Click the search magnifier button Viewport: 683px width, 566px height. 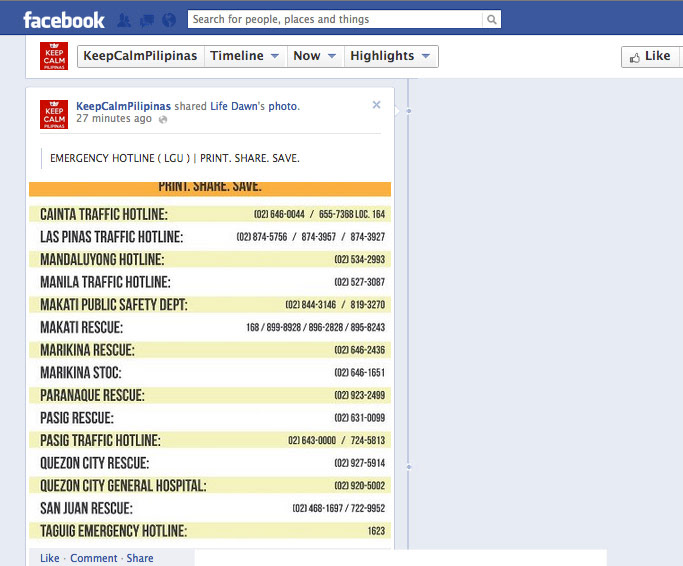coord(491,19)
